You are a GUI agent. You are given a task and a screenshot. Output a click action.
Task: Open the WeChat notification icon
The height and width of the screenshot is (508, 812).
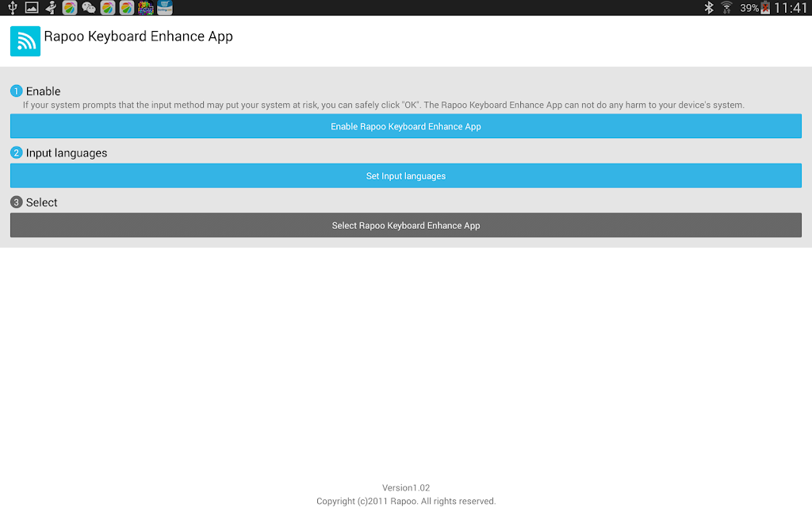click(x=89, y=7)
